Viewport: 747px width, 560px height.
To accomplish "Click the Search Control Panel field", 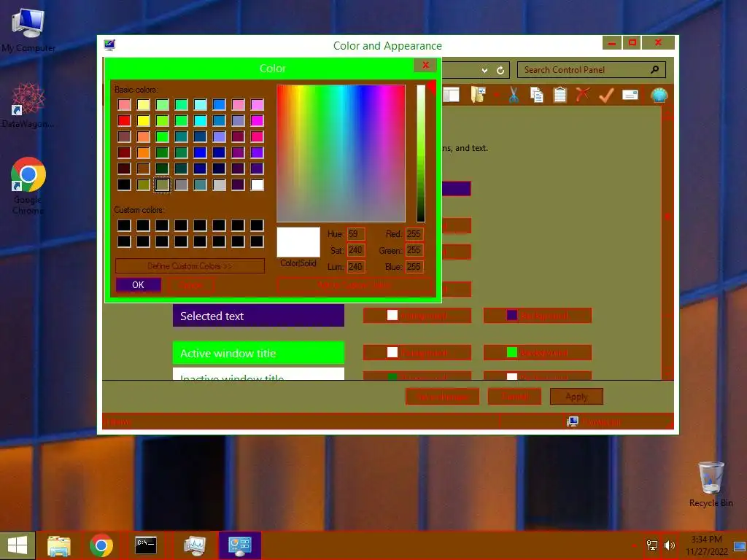I will [591, 70].
